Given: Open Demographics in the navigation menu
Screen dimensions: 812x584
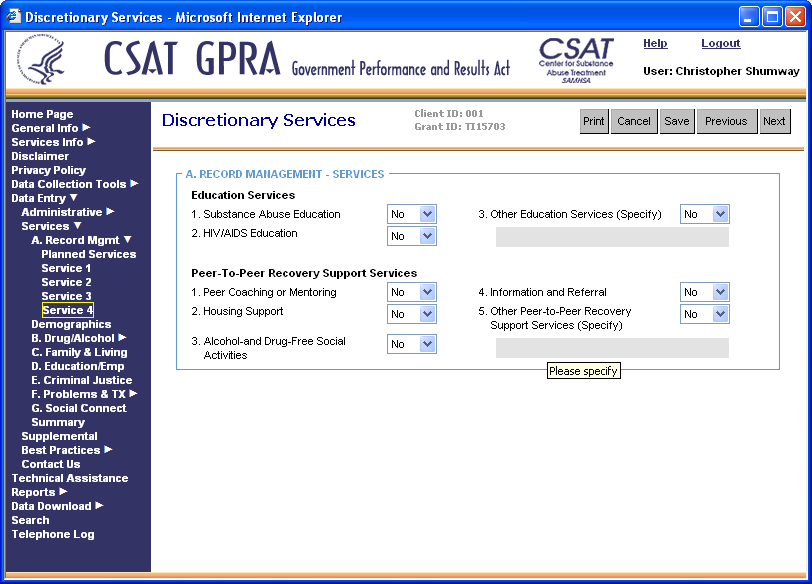Looking at the screenshot, I should 71,324.
